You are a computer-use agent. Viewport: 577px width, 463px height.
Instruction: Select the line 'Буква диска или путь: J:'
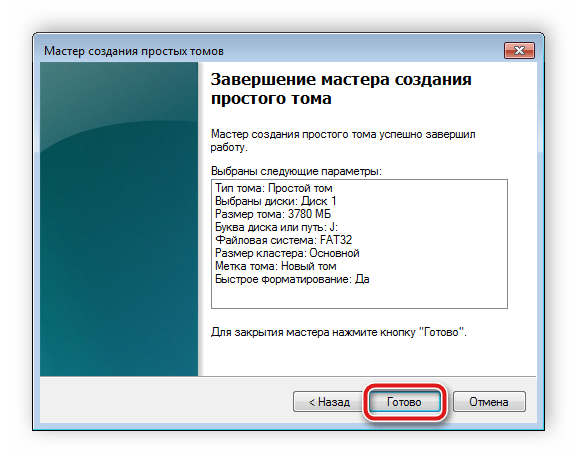(x=276, y=227)
